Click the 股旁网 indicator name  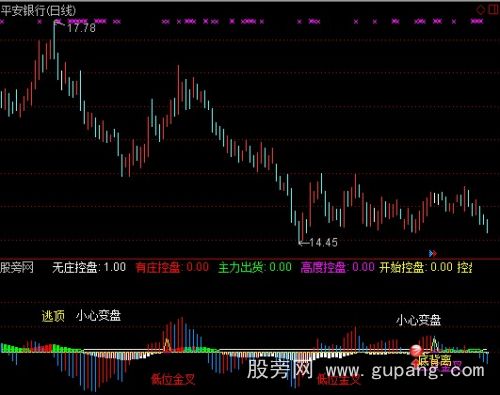pos(17,267)
